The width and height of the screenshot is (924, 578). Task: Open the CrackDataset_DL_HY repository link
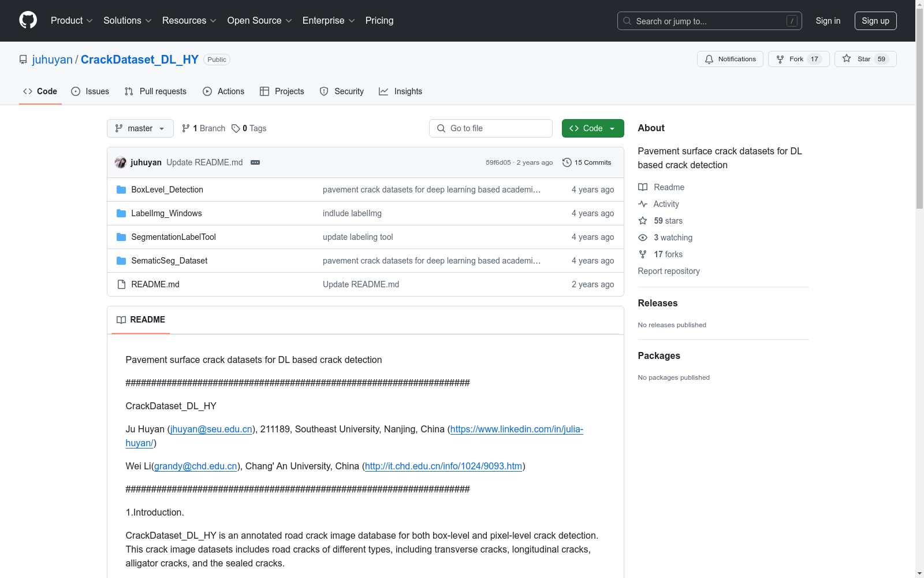140,60
